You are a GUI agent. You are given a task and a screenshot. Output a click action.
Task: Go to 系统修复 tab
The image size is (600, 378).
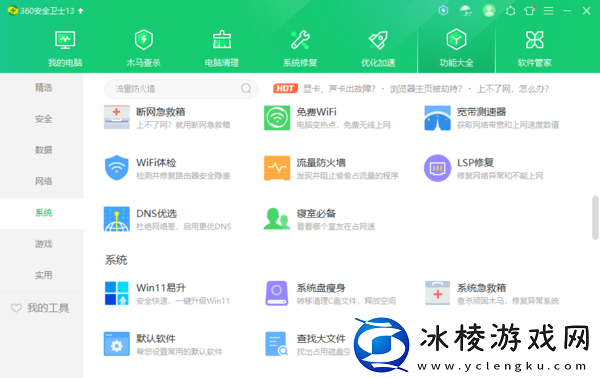(300, 49)
